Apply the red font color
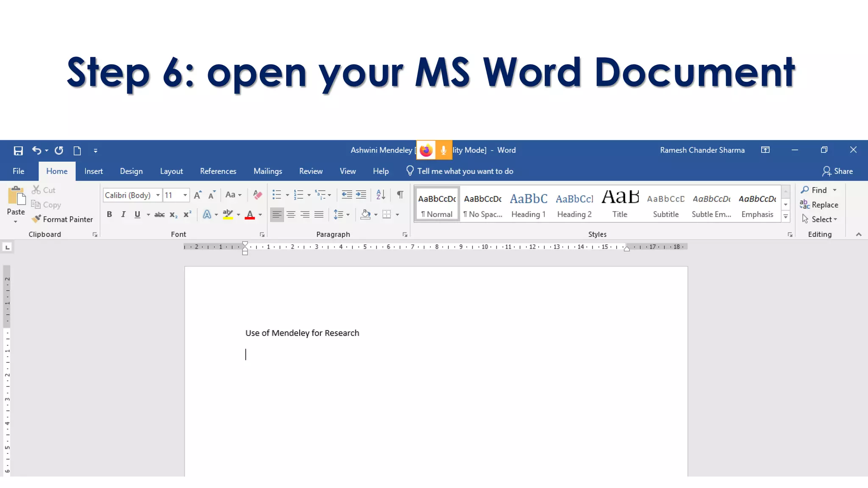This screenshot has width=868, height=488. point(250,214)
